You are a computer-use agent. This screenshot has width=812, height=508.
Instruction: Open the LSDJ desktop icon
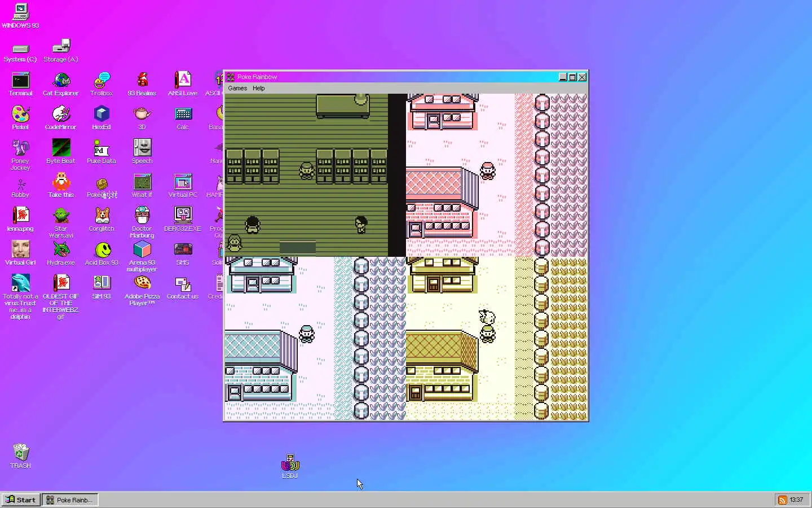tap(290, 467)
